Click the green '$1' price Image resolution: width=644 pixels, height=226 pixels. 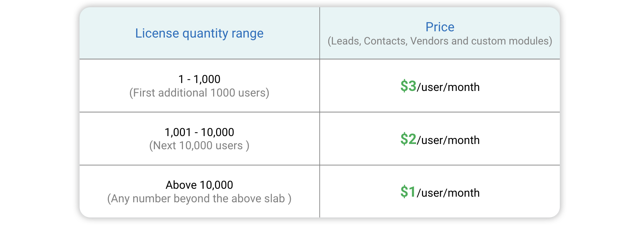[x=408, y=192]
